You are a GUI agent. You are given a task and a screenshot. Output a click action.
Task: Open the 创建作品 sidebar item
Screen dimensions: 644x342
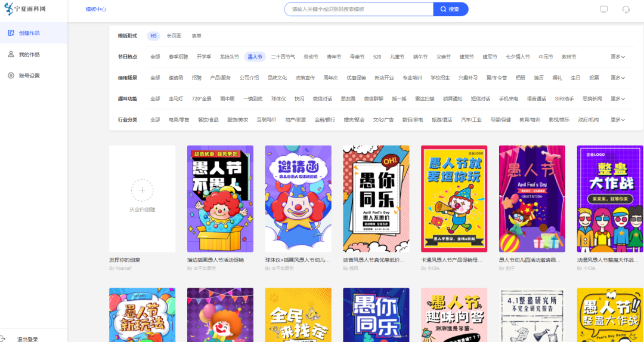33,33
